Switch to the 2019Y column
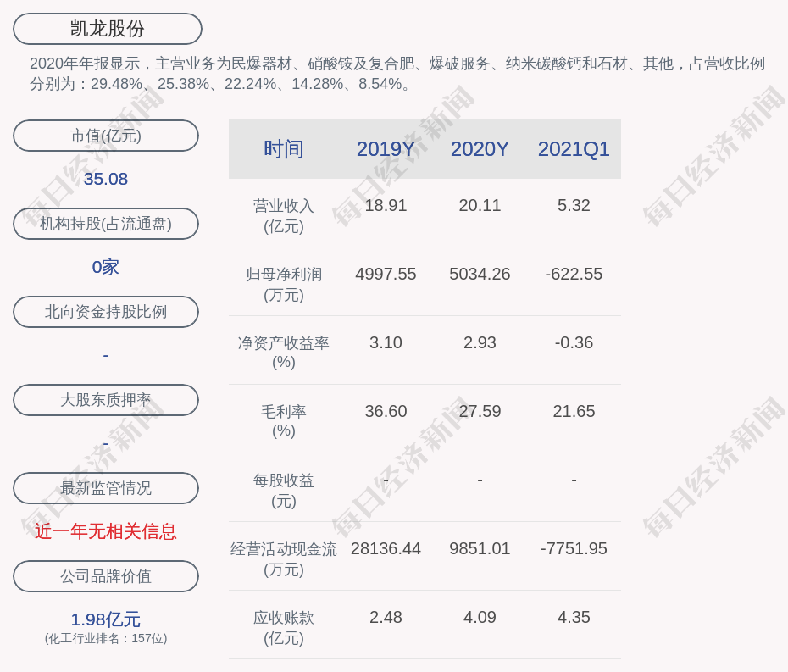The height and width of the screenshot is (672, 788). point(386,150)
